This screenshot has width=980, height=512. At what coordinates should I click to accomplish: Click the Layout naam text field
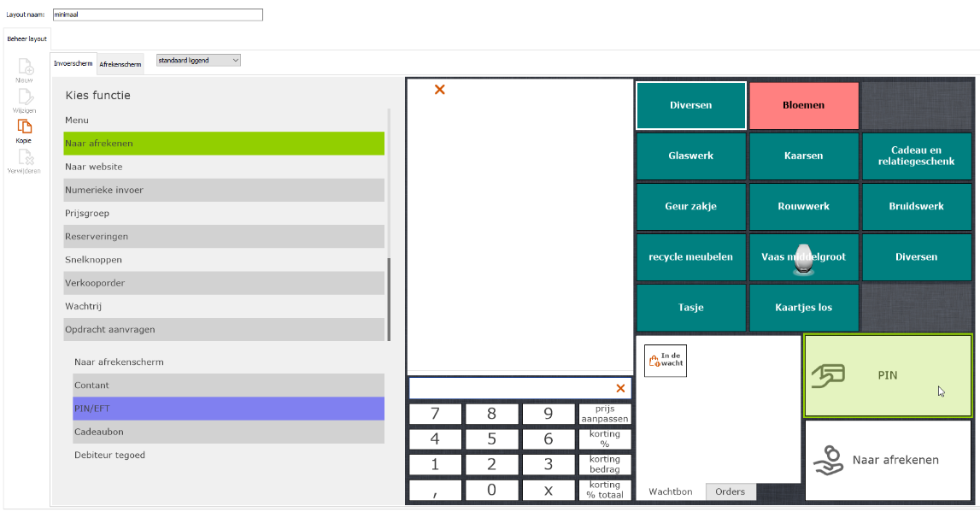tap(157, 15)
